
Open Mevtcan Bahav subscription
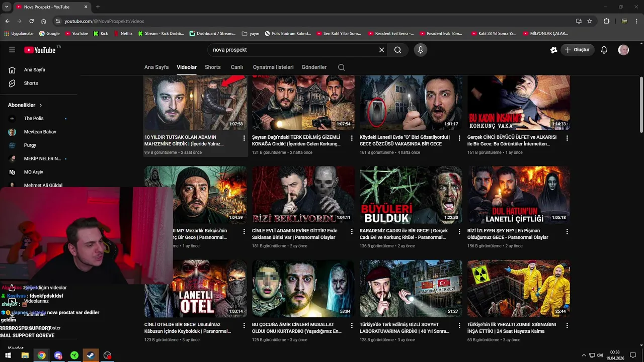point(39,132)
